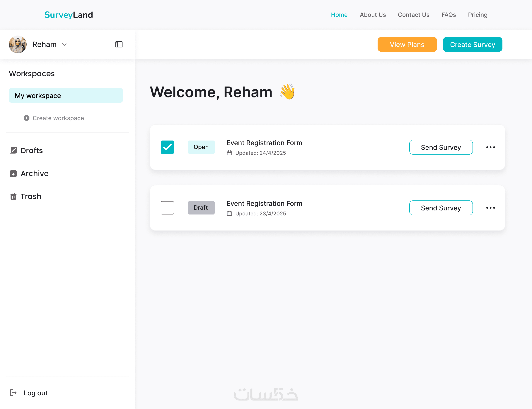Click the Log out arrow icon
This screenshot has width=532, height=409.
click(13, 393)
